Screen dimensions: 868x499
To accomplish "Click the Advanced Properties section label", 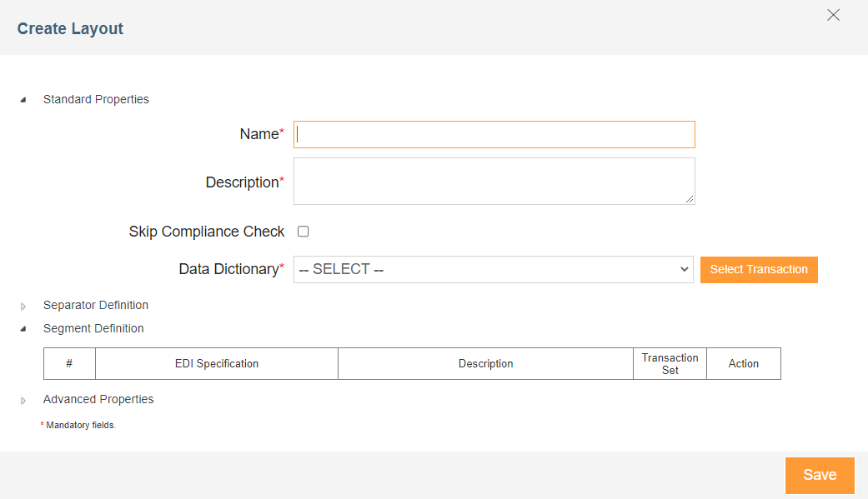I will point(98,399).
